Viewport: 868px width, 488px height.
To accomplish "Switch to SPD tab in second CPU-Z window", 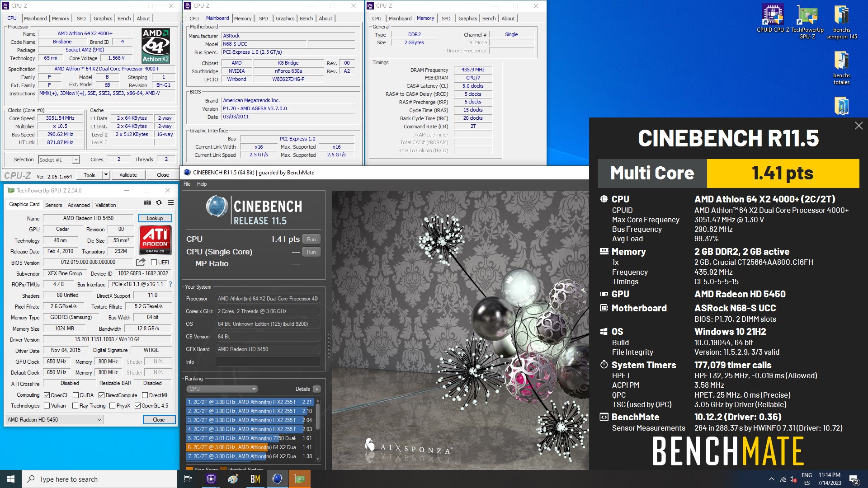I will pyautogui.click(x=263, y=19).
